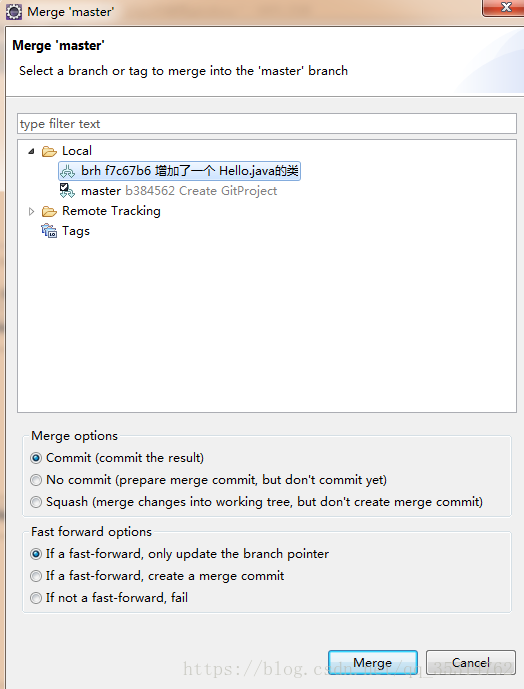This screenshot has width=524, height=689.
Task: Select the Remote Tracking label
Action: [111, 211]
